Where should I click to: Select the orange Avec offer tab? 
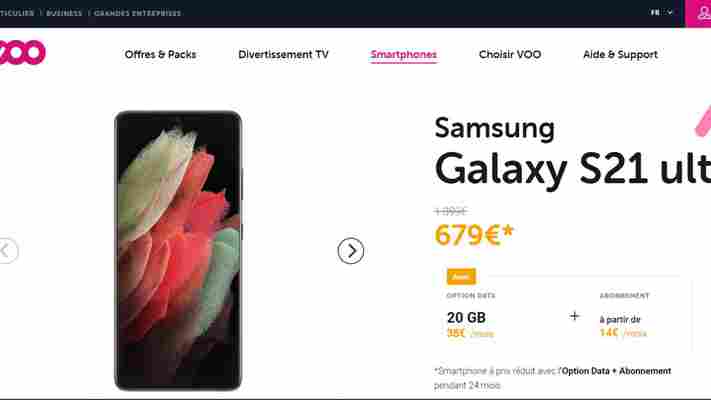461,277
